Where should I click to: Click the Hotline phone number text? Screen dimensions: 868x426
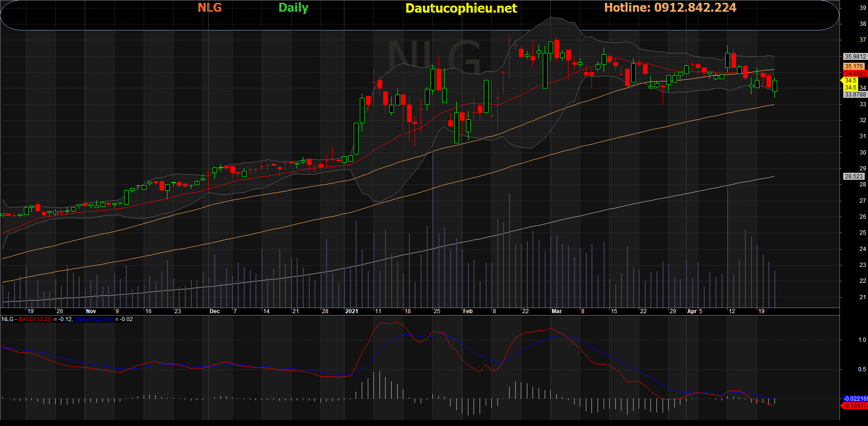click(670, 7)
